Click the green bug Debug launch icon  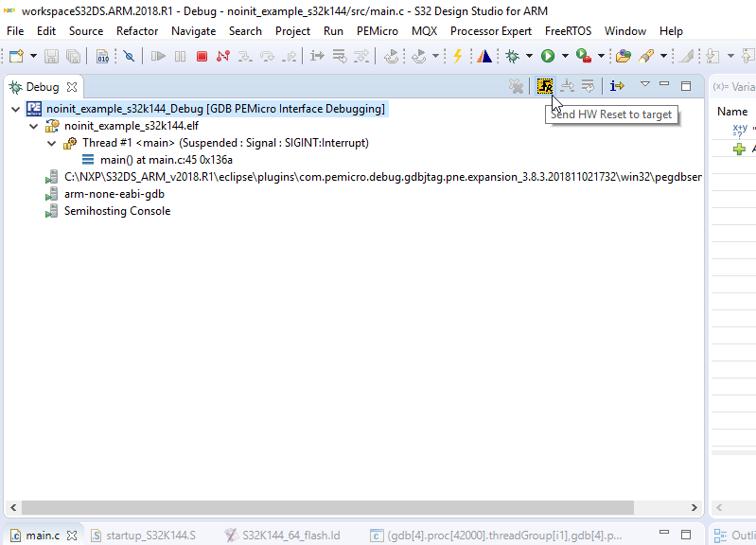[512, 57]
